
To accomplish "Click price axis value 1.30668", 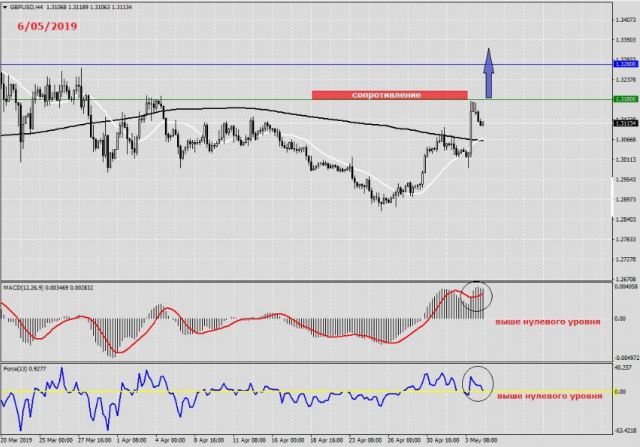I will 626,140.
